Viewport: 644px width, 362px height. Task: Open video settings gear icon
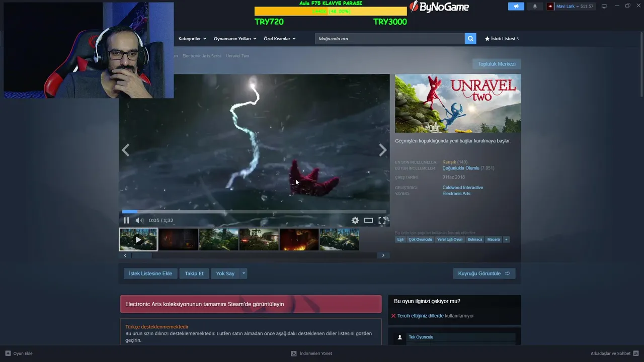(355, 220)
